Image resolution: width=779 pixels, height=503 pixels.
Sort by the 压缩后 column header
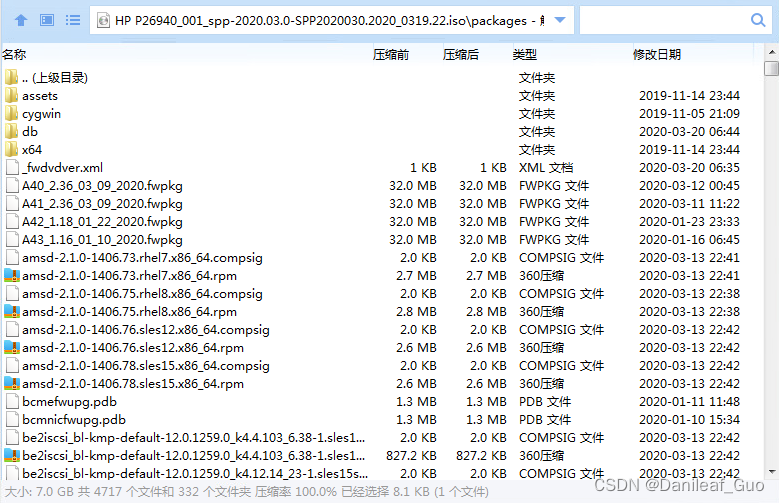461,55
